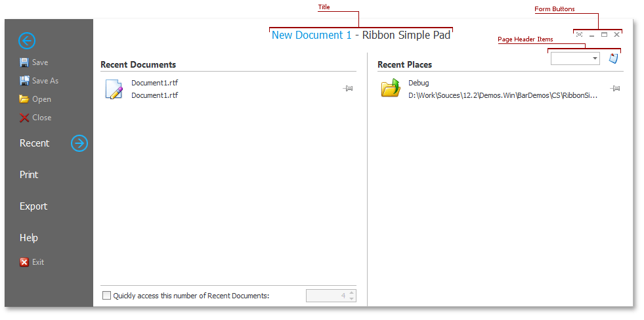Click the Debug folder icon
The image size is (644, 320).
tap(391, 88)
